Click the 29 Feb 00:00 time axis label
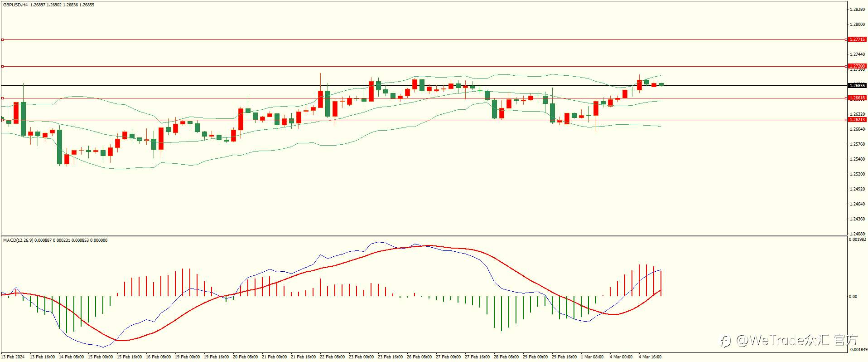This screenshot has height=362, width=868. [535, 357]
